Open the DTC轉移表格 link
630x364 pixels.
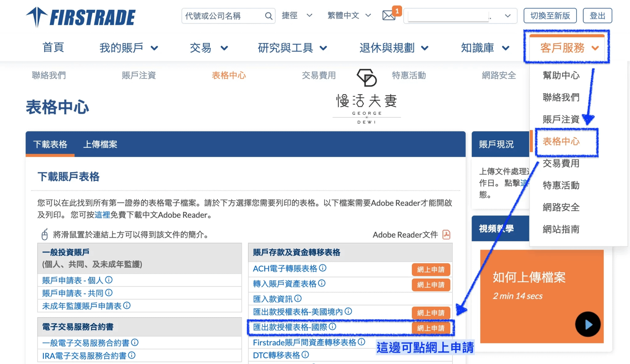click(276, 355)
